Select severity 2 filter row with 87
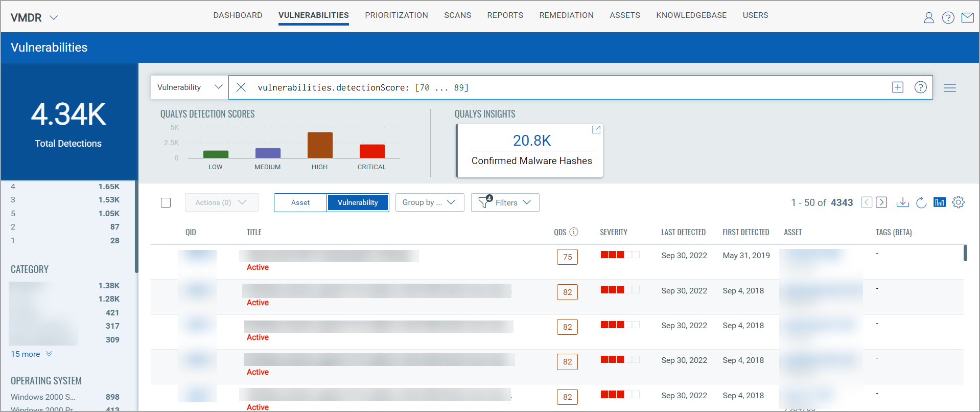This screenshot has width=980, height=412. tap(65, 227)
